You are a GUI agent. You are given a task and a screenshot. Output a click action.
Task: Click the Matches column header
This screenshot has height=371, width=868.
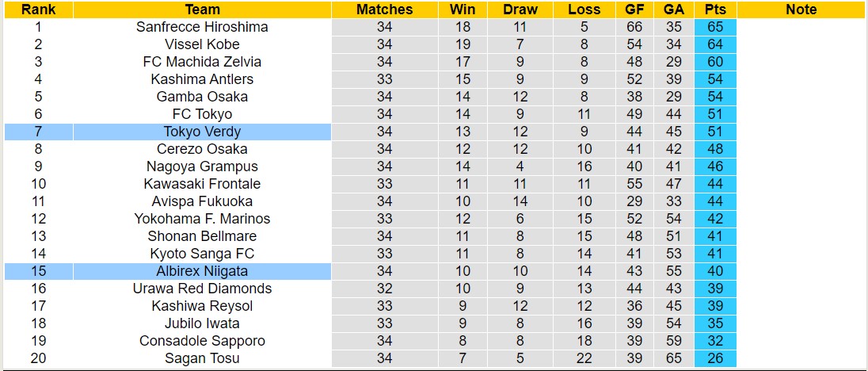click(x=384, y=10)
